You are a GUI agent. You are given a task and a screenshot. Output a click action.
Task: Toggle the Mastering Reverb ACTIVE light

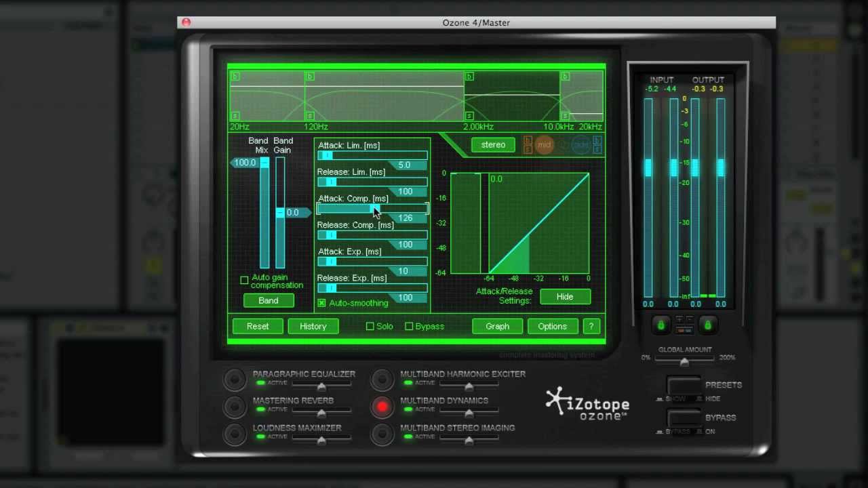[x=260, y=409]
